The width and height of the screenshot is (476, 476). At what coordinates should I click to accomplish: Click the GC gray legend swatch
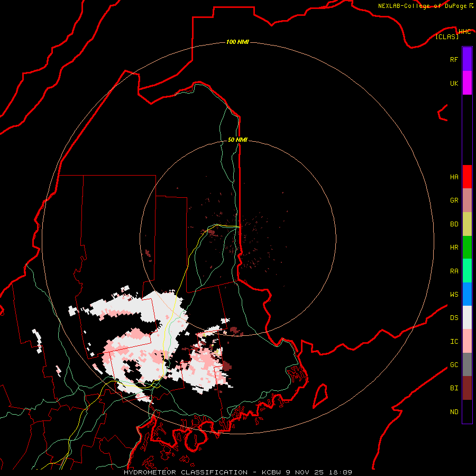point(467,364)
